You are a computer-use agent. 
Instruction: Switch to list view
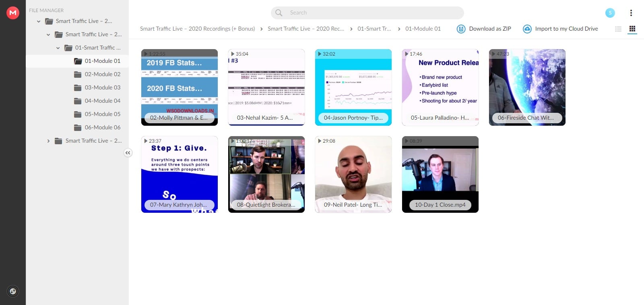618,29
